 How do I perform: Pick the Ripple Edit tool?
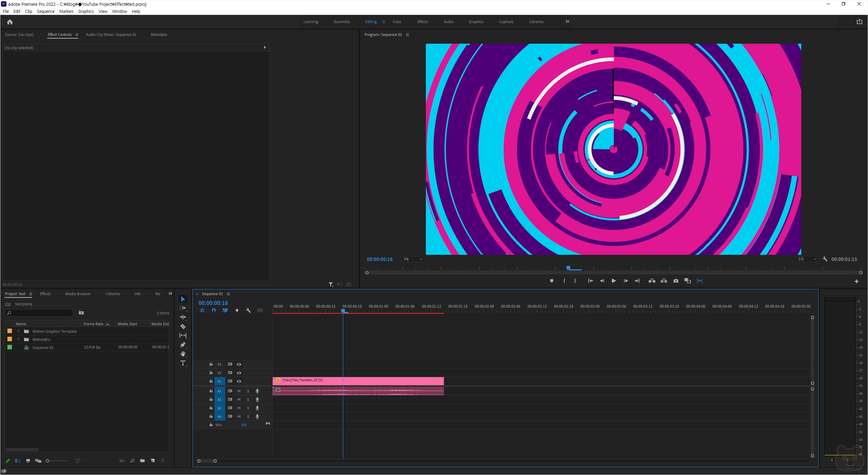183,317
